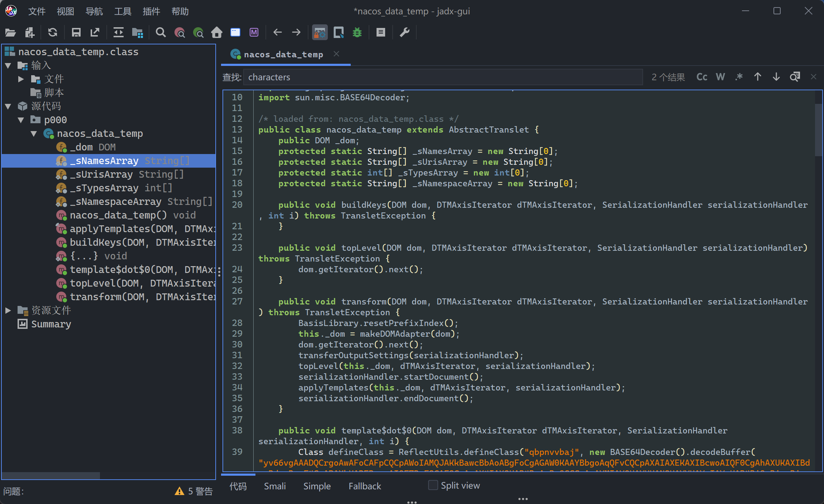Screen dimensions: 824x504
Task: Switch to the Smali tab
Action: 275,486
